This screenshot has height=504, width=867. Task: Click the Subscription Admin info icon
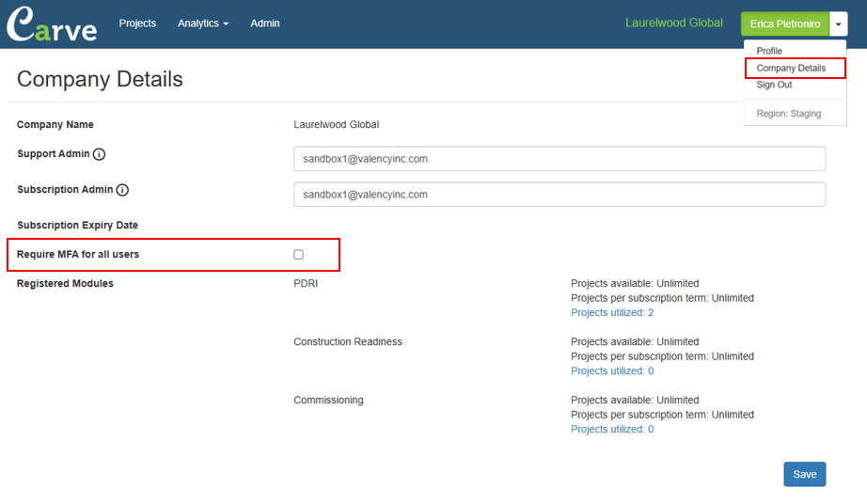[x=123, y=190]
